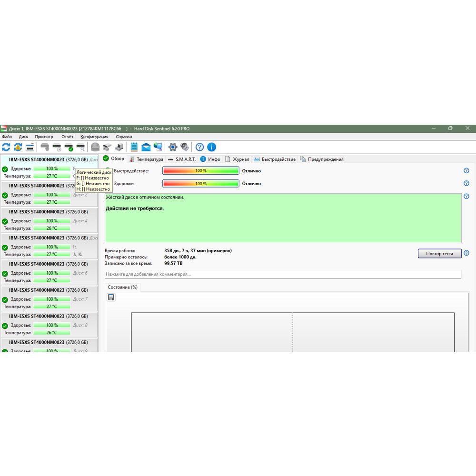Click the speaker sound toolbar icon
The height and width of the screenshot is (476, 476).
click(185, 147)
